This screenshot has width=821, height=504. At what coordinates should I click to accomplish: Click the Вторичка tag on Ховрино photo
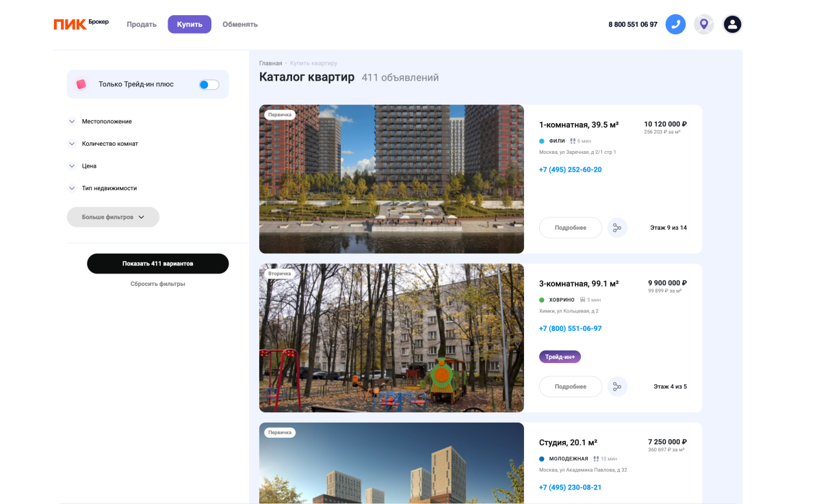(280, 274)
